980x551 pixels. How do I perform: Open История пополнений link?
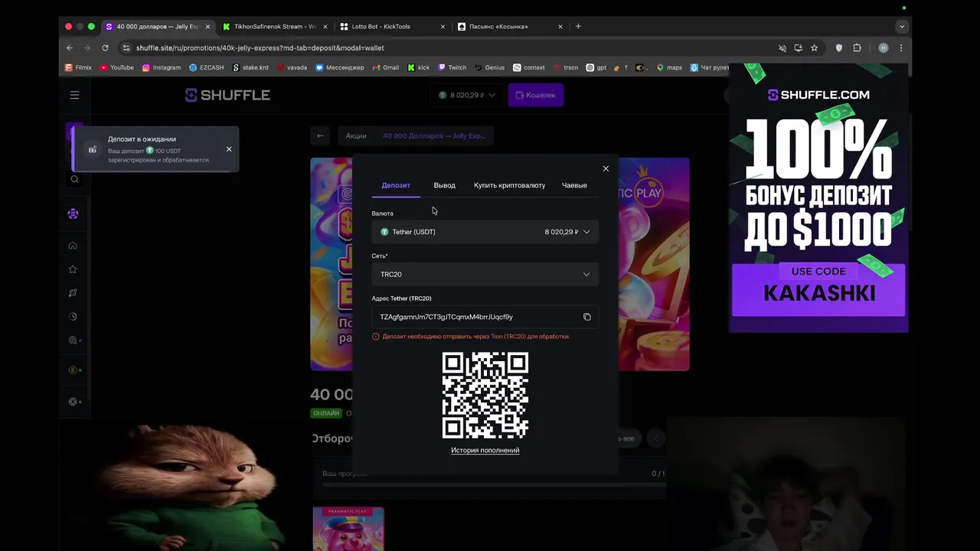point(485,450)
